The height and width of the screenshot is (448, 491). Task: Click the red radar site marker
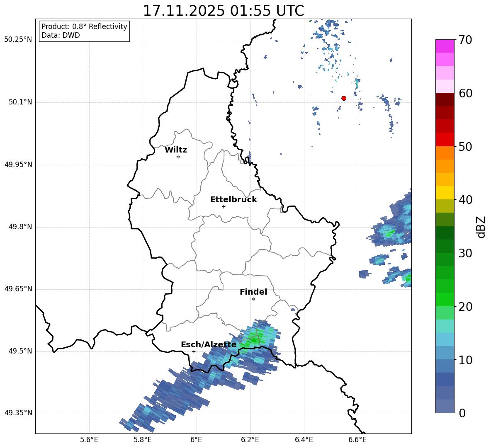344,98
